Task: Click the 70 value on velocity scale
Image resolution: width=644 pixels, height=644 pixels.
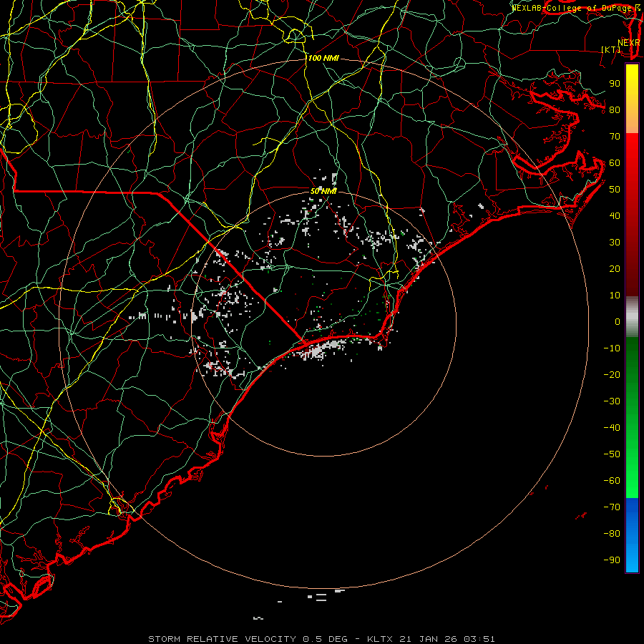Action: (x=615, y=137)
